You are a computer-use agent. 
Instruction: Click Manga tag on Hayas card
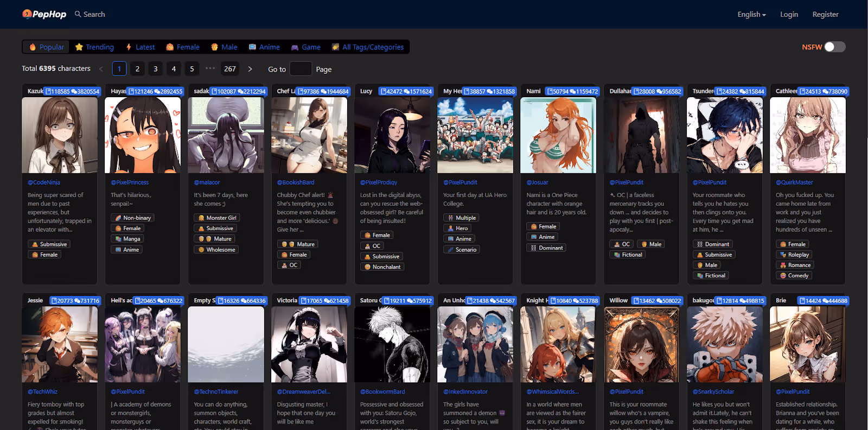pyautogui.click(x=127, y=239)
